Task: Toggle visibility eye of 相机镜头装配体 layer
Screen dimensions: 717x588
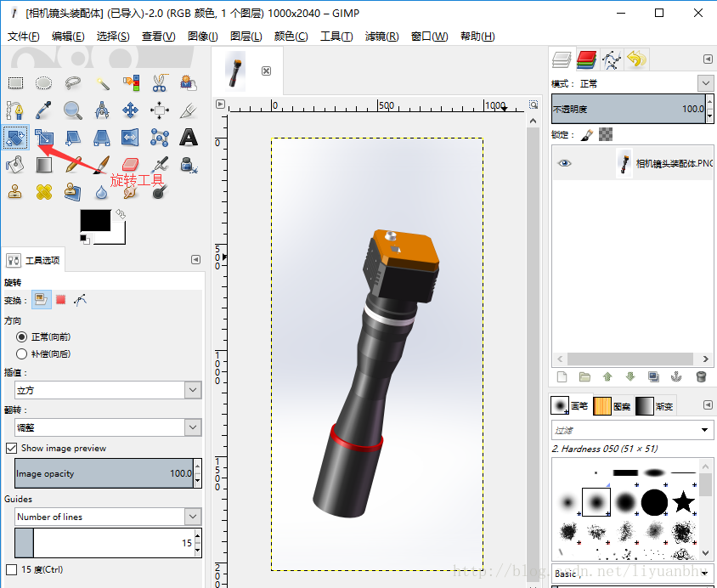Action: point(565,163)
